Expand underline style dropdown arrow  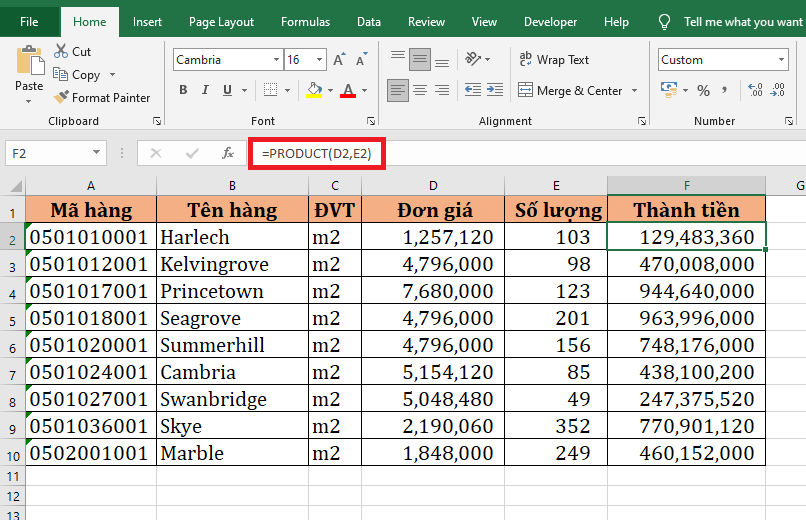(245, 90)
